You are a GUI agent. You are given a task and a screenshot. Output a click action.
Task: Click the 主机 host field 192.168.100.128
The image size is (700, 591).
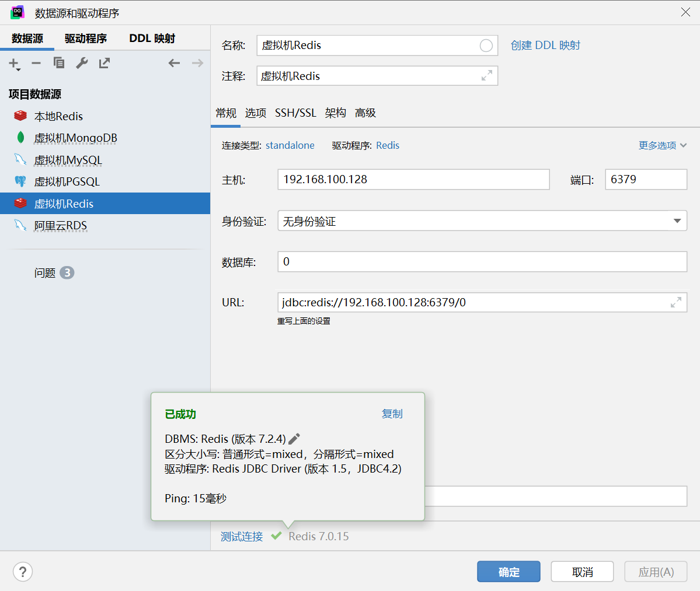click(x=413, y=179)
